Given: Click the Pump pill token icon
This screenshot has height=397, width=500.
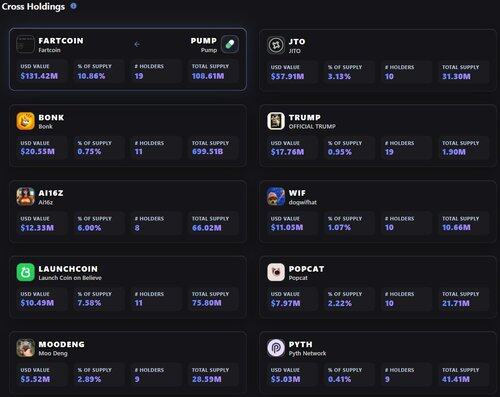Looking at the screenshot, I should [230, 44].
